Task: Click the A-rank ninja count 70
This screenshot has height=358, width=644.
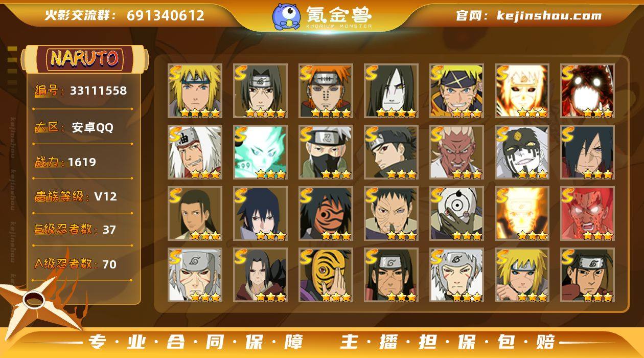Action: 109,264
